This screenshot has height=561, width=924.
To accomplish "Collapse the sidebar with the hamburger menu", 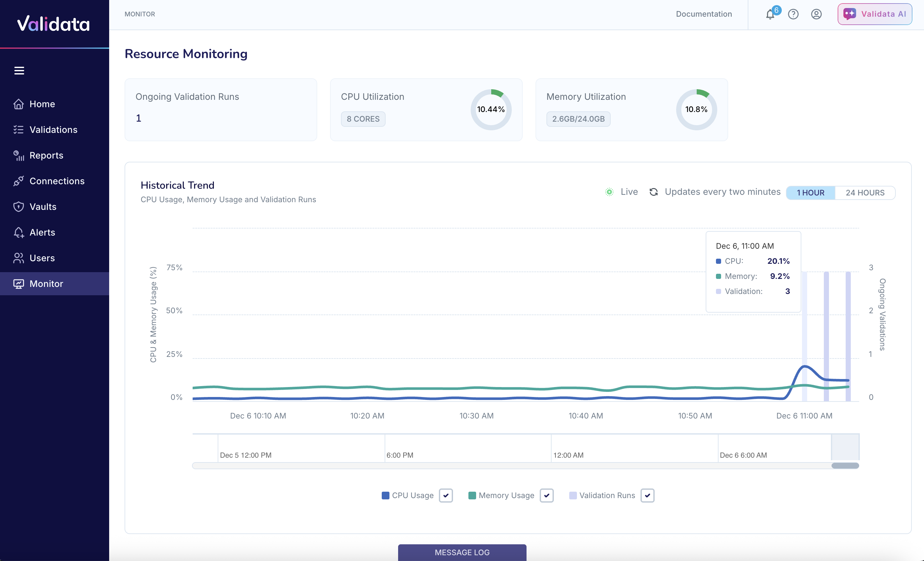I will [x=19, y=71].
